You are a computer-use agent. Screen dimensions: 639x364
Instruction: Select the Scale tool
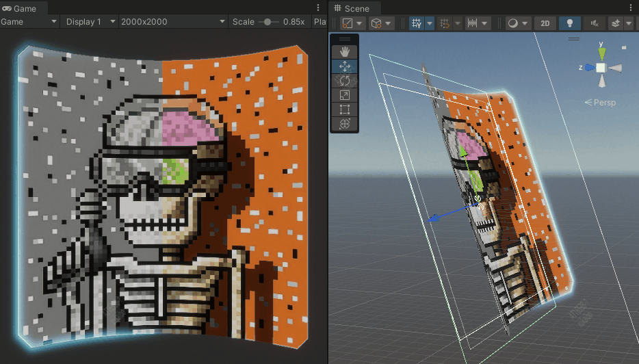coord(344,95)
